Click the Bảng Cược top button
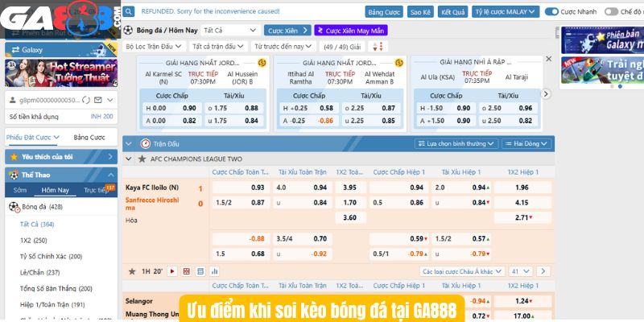Image resolution: width=644 pixels, height=322 pixels. 384,12
